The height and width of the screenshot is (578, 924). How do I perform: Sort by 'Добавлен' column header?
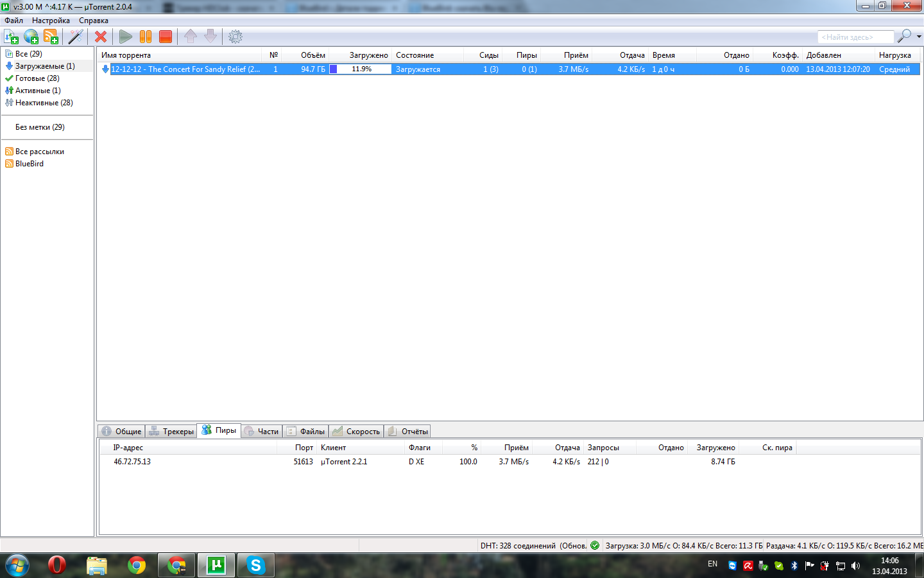839,55
